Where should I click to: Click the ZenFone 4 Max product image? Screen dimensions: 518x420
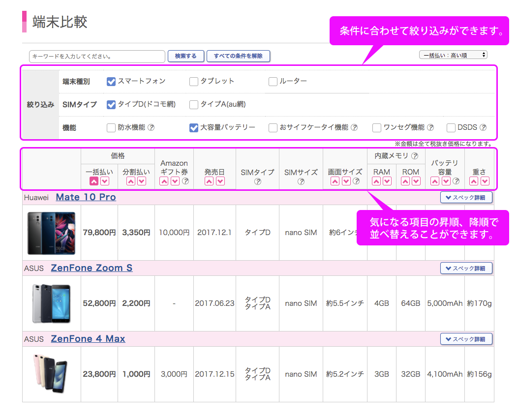[x=51, y=373]
